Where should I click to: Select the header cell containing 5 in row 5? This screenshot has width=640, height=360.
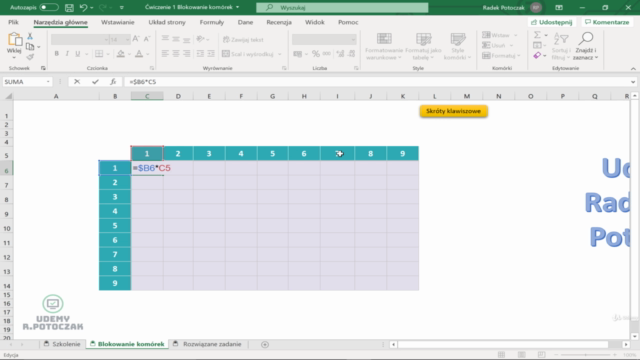273,153
